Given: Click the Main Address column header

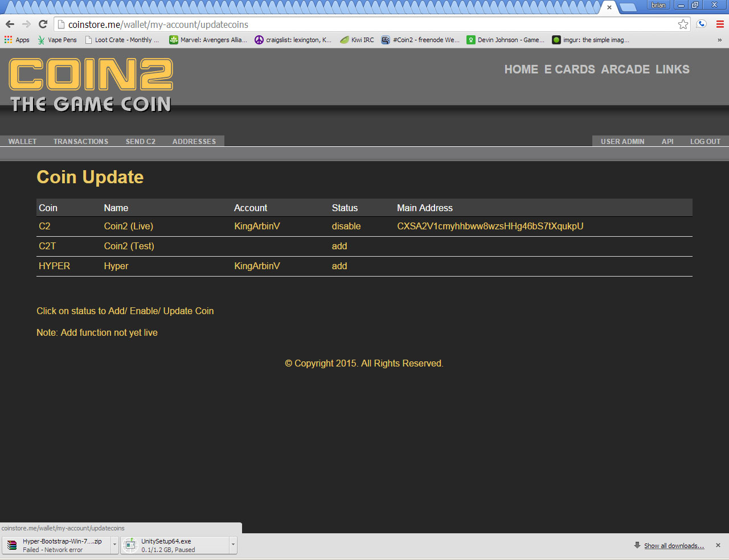Looking at the screenshot, I should [x=425, y=208].
